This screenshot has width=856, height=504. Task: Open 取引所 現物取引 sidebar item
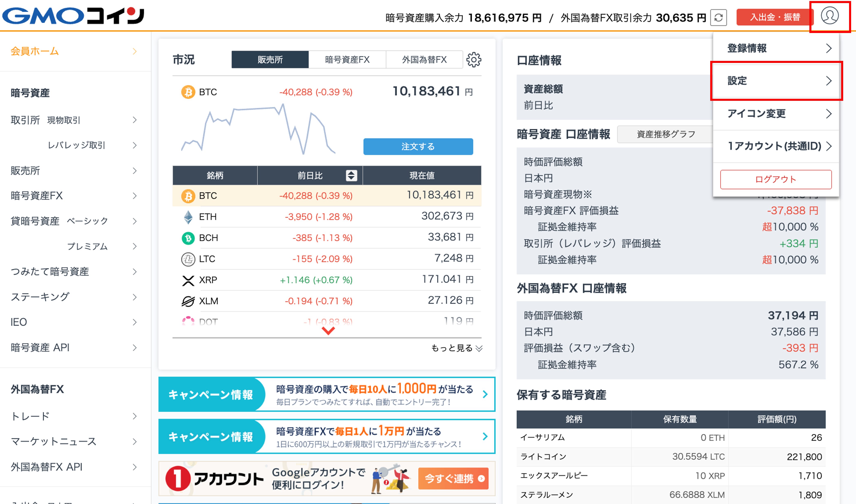click(75, 120)
